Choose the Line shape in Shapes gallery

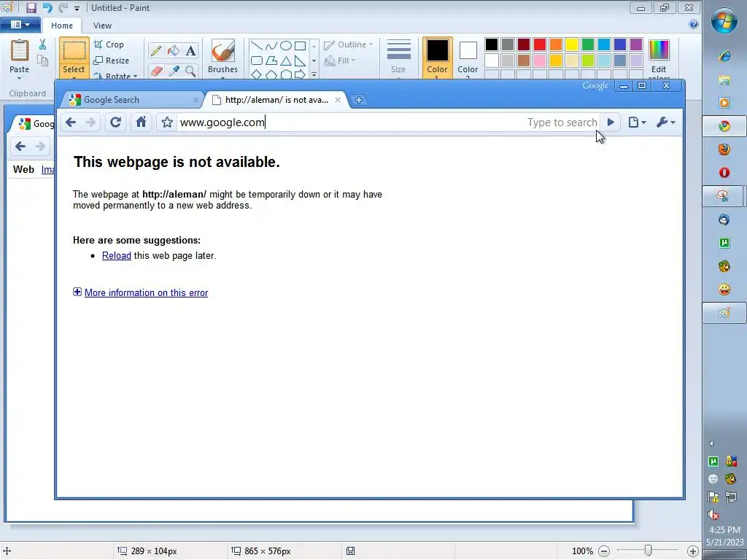(x=256, y=46)
